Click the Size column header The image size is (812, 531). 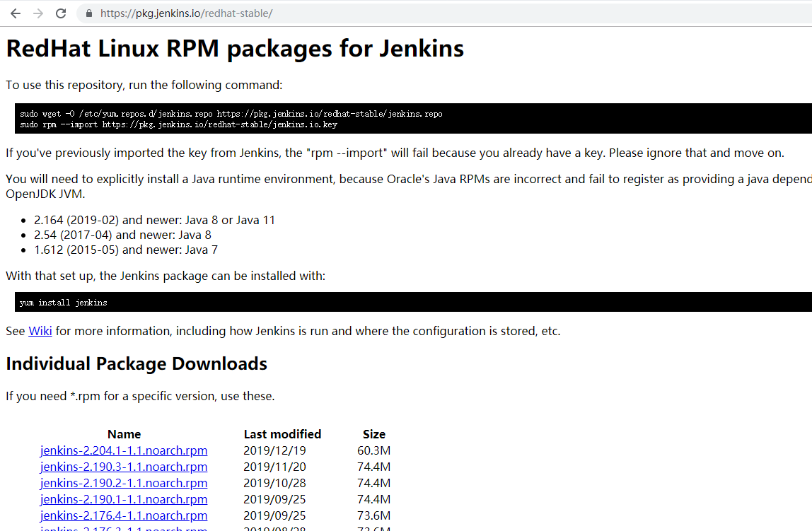tap(374, 434)
